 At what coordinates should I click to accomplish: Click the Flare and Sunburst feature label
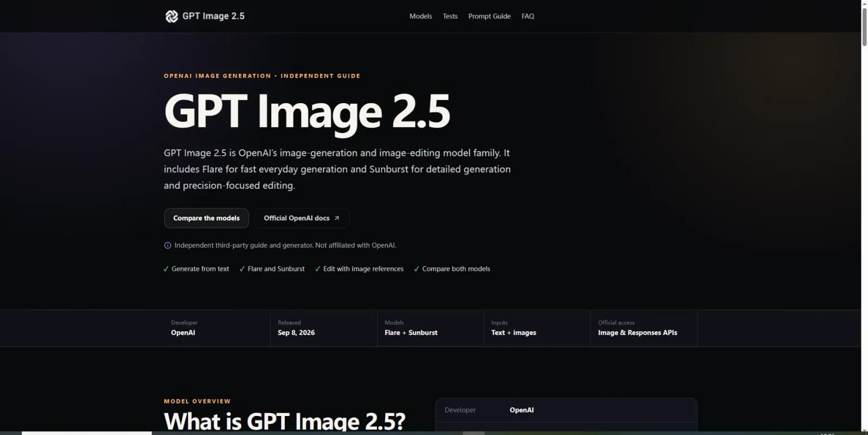point(276,269)
